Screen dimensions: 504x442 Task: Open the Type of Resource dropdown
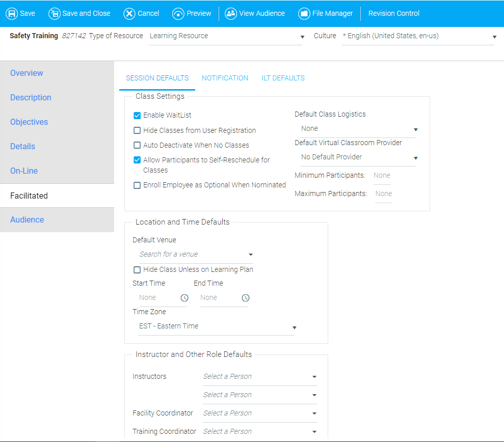tap(226, 36)
